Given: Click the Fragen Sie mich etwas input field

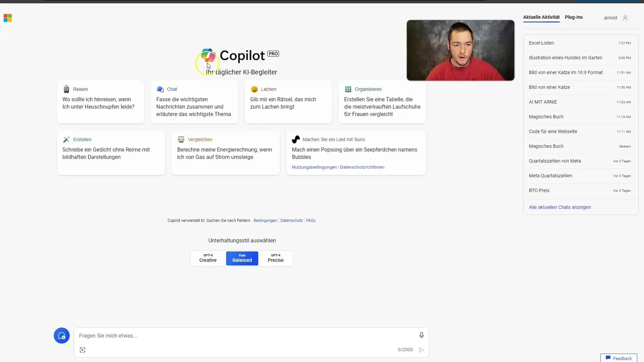Looking at the screenshot, I should [x=251, y=335].
